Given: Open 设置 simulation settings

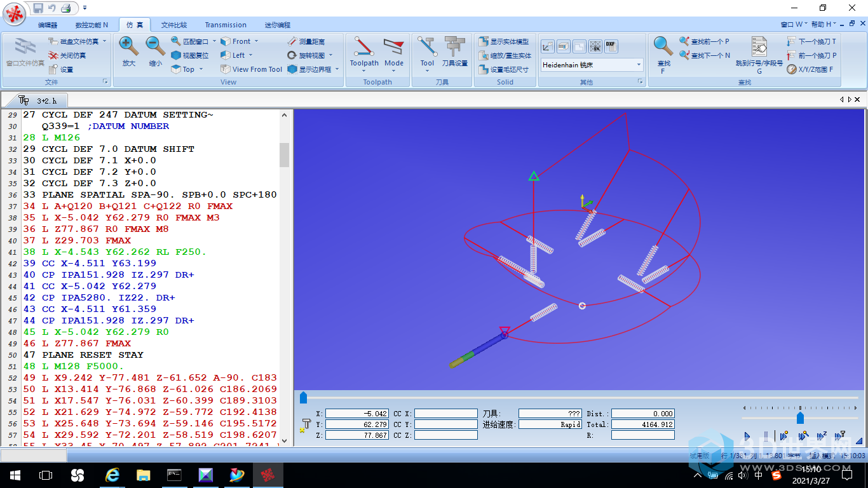Looking at the screenshot, I should tap(61, 69).
